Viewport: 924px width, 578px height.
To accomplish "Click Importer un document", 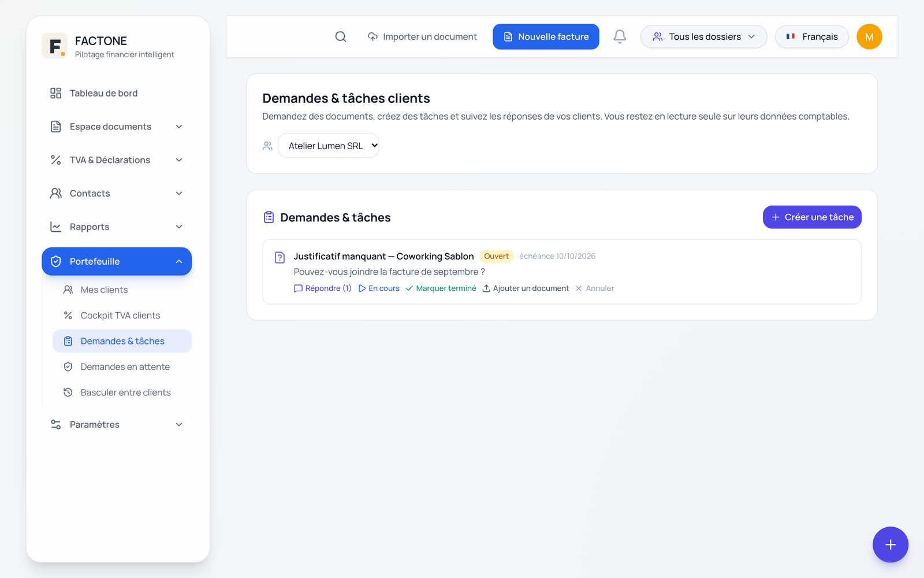I will pyautogui.click(x=422, y=36).
